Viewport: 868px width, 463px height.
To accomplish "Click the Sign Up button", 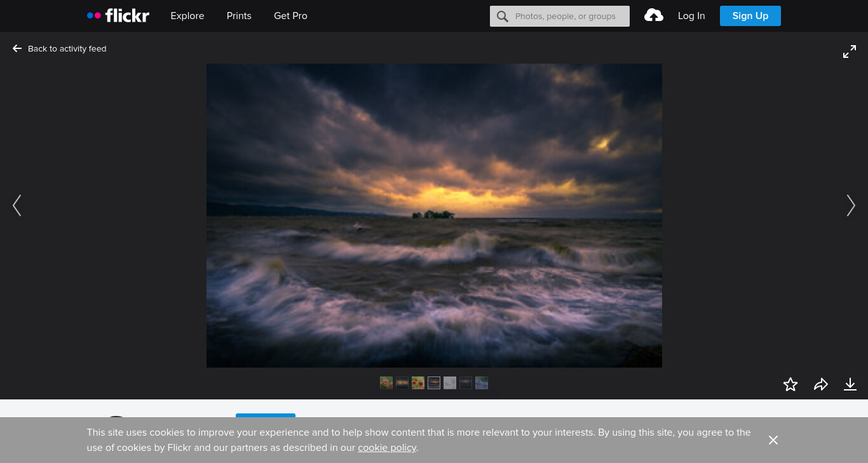I will click(x=750, y=16).
